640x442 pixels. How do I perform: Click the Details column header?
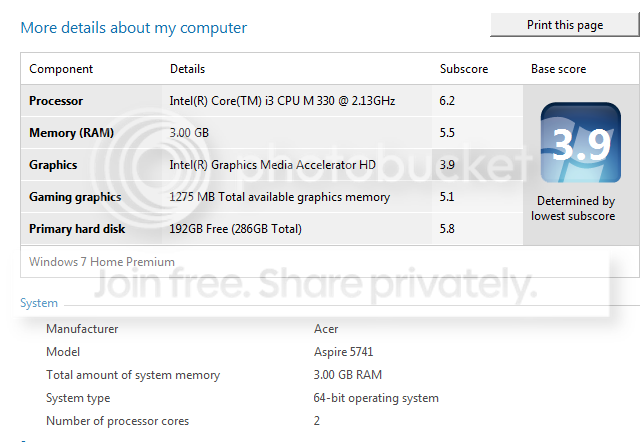(x=187, y=69)
